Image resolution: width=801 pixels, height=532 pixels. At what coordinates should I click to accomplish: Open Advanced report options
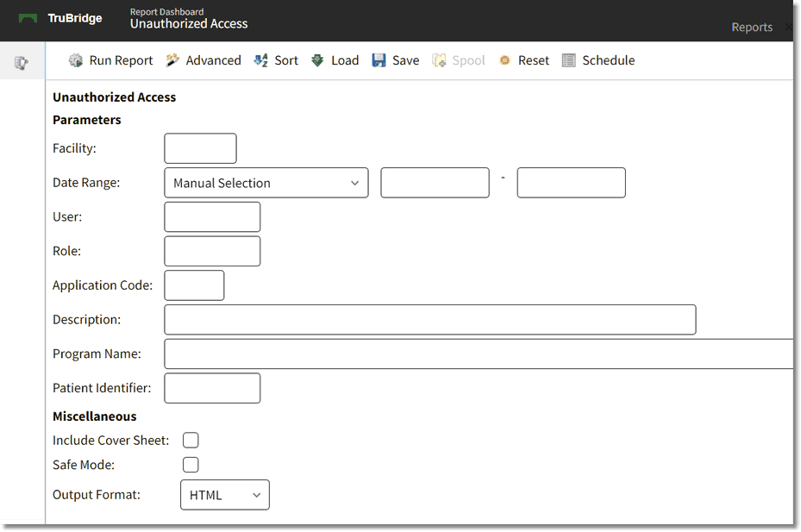click(x=203, y=60)
